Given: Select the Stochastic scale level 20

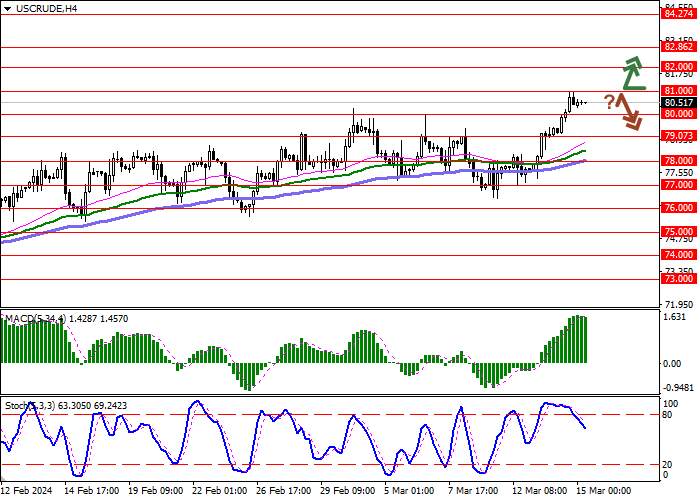Looking at the screenshot, I should [667, 465].
